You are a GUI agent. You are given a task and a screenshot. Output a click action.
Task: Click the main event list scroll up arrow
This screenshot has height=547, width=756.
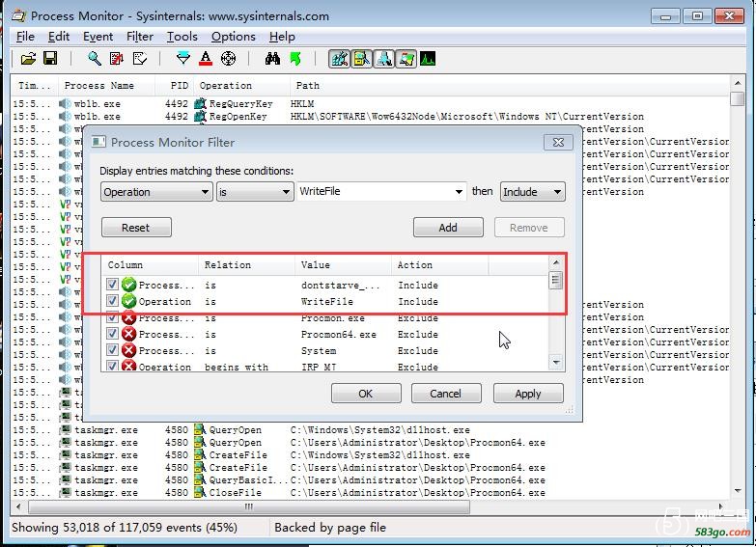click(x=737, y=83)
